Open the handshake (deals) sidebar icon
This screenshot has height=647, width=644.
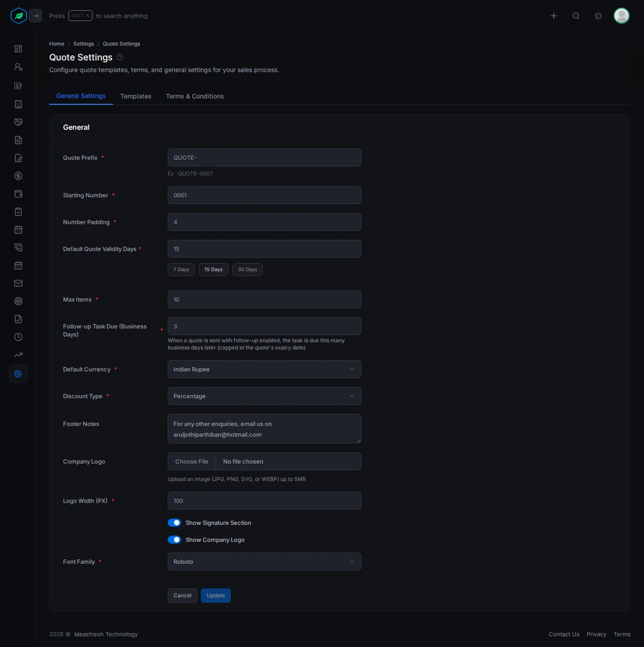pyautogui.click(x=18, y=122)
